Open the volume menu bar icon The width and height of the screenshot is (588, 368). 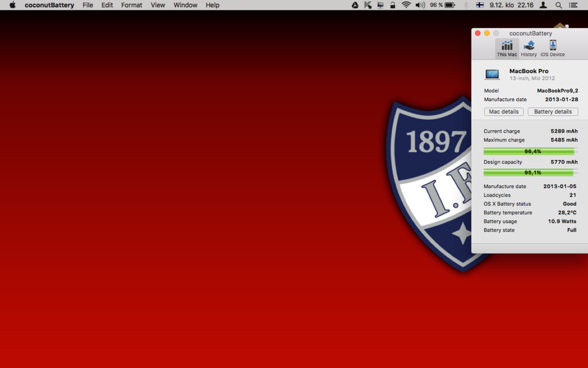420,5
